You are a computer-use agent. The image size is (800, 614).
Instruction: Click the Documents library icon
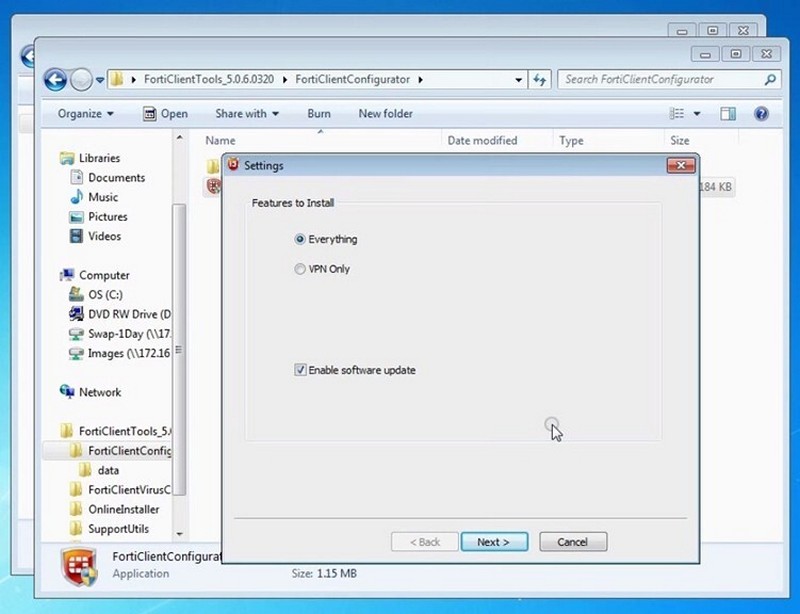[77, 178]
